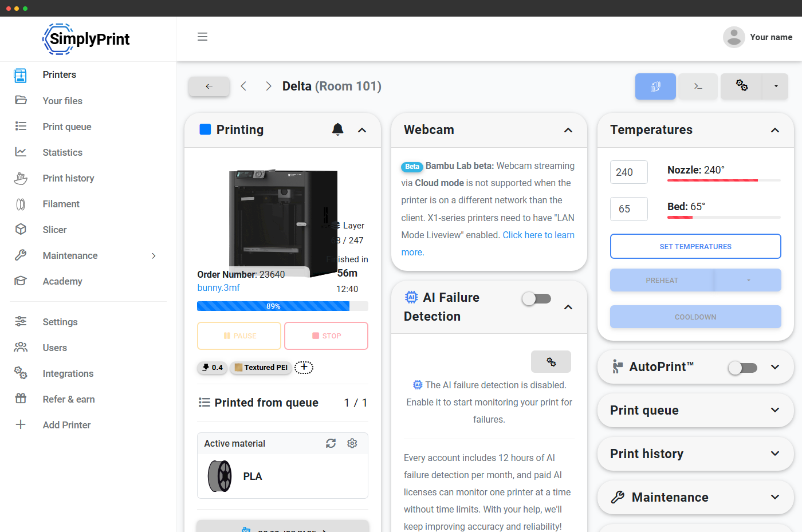Go to next printer chevron
Viewport: 802px width, 532px height.
click(x=269, y=86)
